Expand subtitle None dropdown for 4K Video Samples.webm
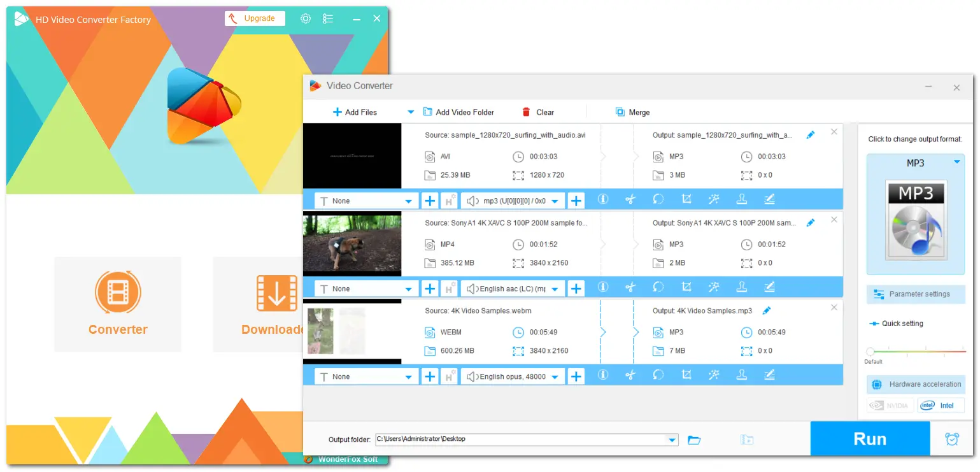The height and width of the screenshot is (472, 980). (x=409, y=377)
